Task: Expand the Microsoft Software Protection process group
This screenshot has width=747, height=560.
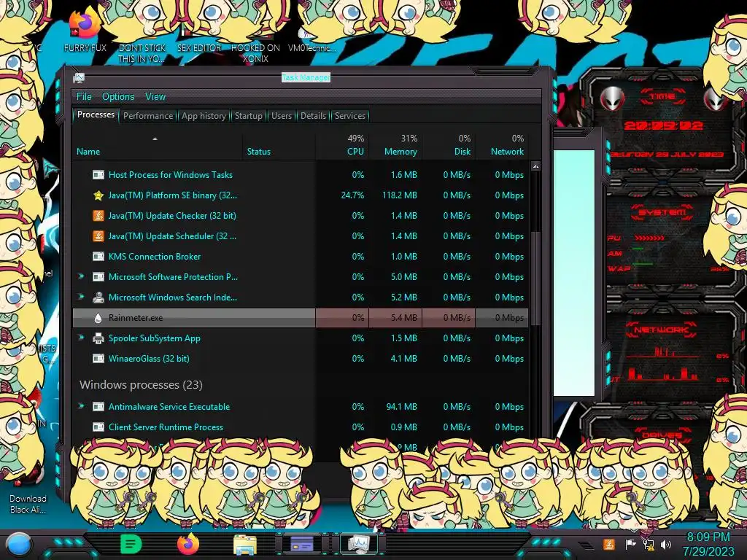Action: (x=81, y=276)
